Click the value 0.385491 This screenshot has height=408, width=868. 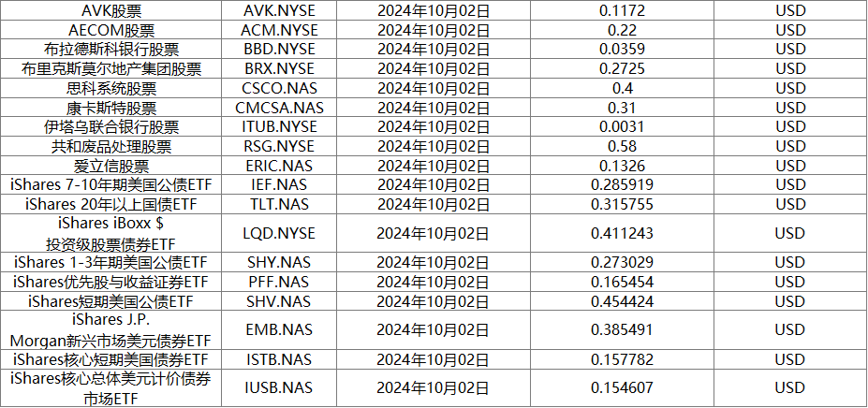click(x=623, y=330)
